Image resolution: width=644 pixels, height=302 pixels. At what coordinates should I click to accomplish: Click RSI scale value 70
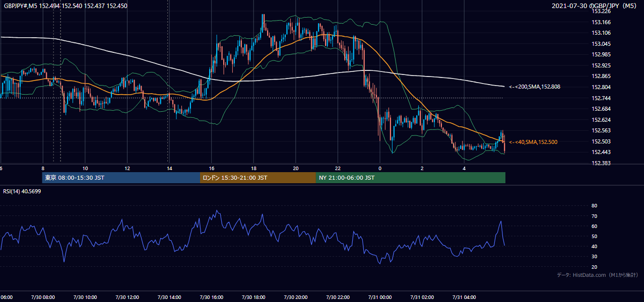point(594,216)
